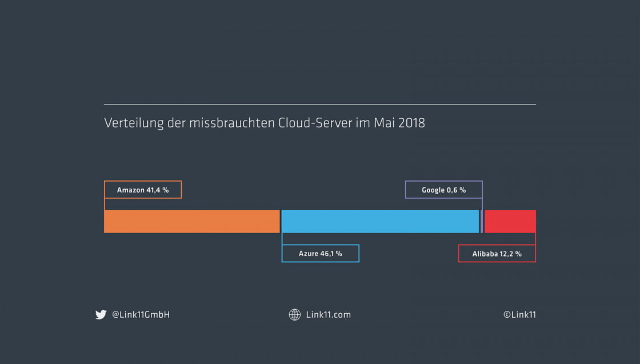Click the horizontal divider line above the title
Image resolution: width=640 pixels, height=364 pixels.
pyautogui.click(x=320, y=104)
